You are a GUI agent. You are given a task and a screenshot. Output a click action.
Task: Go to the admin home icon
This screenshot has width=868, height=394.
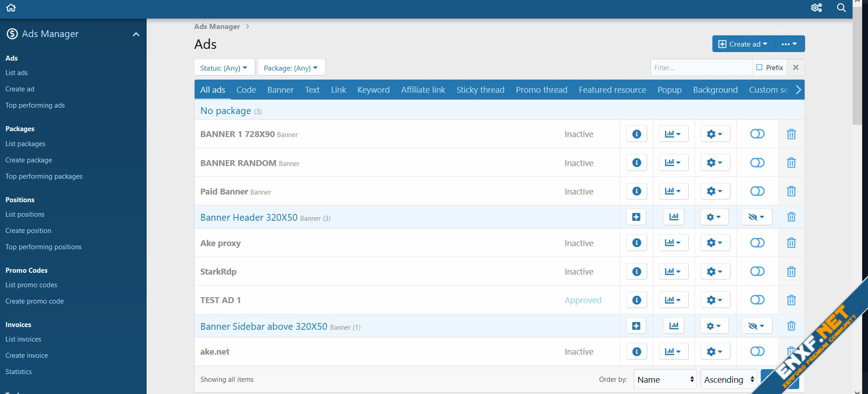(11, 8)
